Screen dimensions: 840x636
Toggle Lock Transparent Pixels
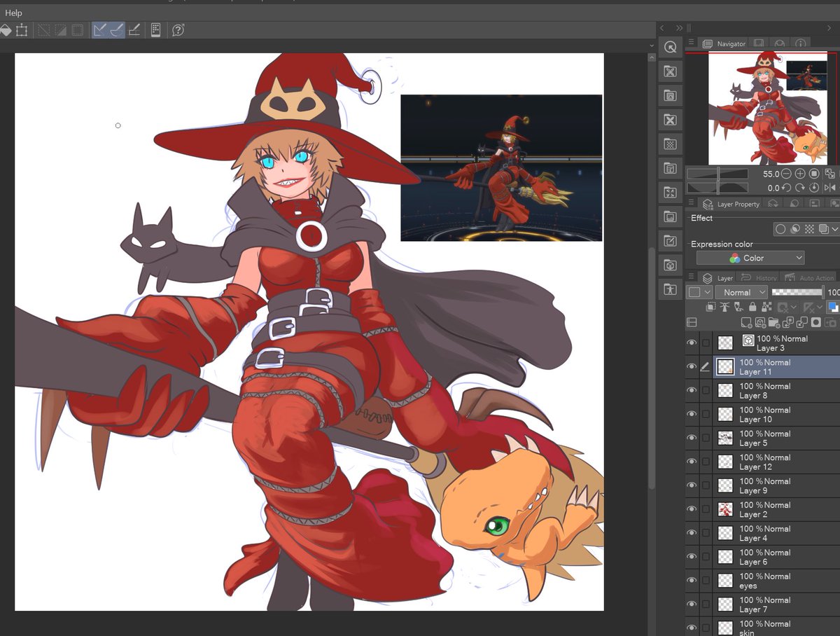[766, 307]
